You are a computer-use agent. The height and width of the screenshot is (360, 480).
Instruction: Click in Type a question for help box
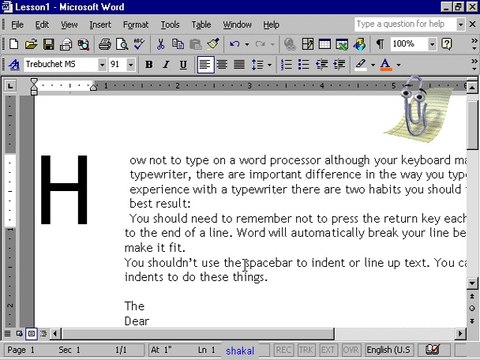coord(405,24)
